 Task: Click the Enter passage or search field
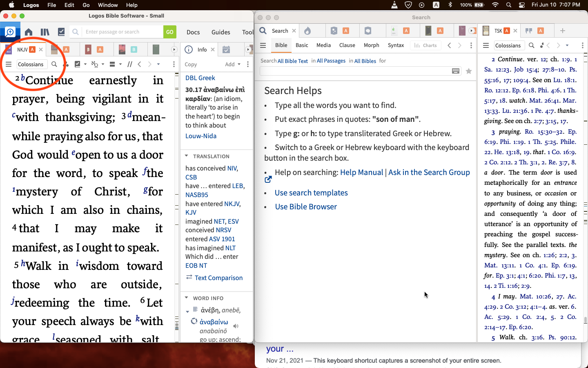click(118, 31)
